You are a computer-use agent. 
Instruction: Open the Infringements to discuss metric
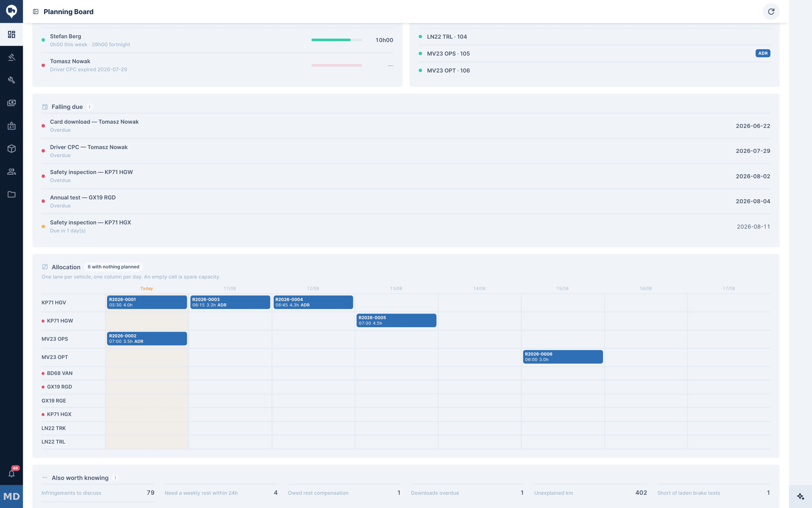pyautogui.click(x=98, y=493)
